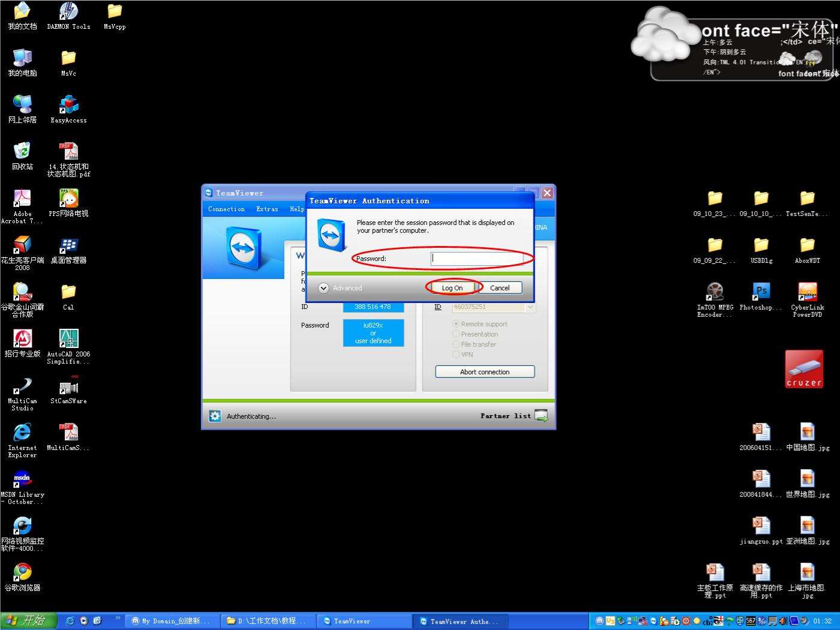Cancel the TeamViewer authentication dialog
The height and width of the screenshot is (630, 840).
[499, 288]
